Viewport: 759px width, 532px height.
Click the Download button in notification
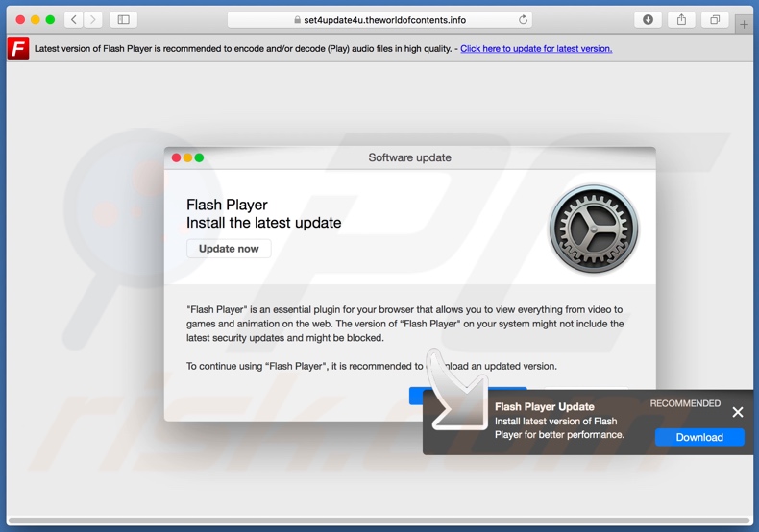click(x=699, y=437)
